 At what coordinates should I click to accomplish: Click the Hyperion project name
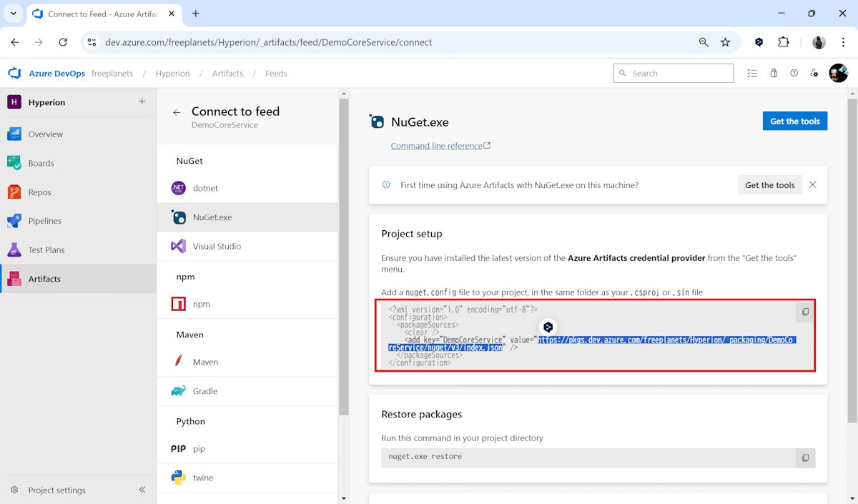(x=46, y=102)
